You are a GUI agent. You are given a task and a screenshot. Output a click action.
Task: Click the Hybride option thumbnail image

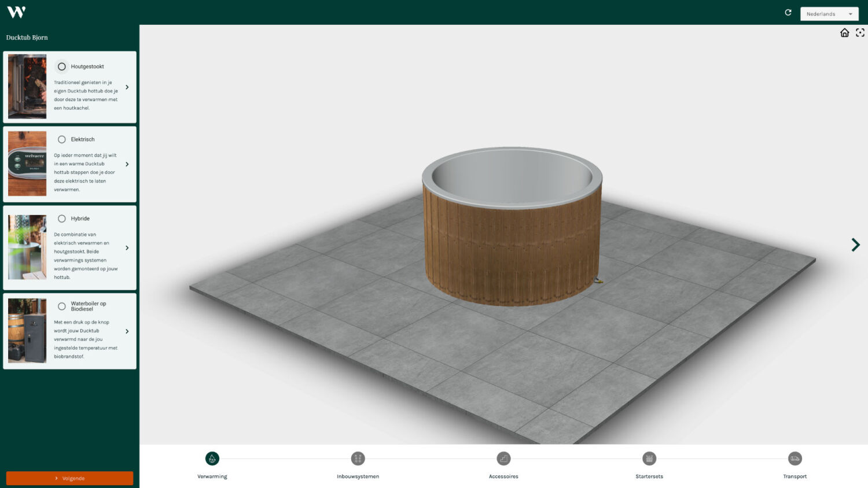pos(27,247)
